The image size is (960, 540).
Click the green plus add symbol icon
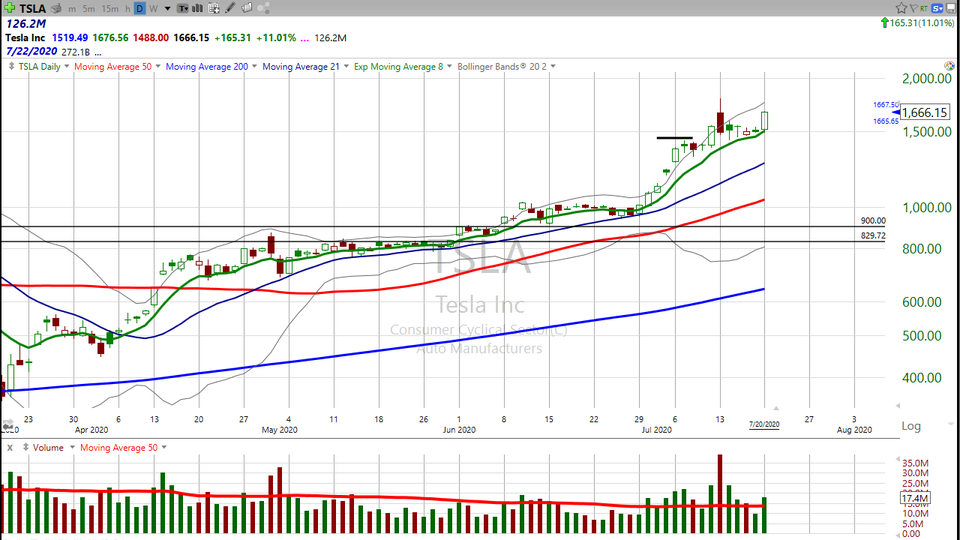[9, 8]
